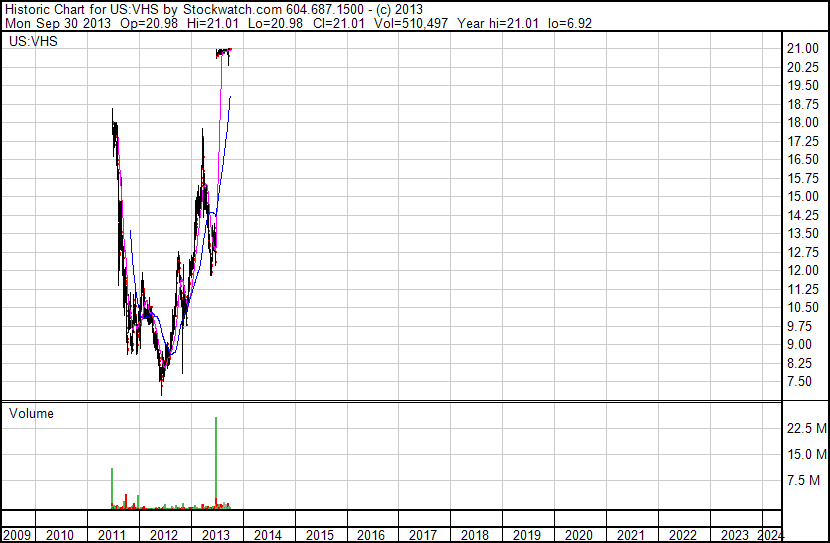Screen dimensions: 830x543
Task: Select the 2016 year label
Action: point(371,535)
